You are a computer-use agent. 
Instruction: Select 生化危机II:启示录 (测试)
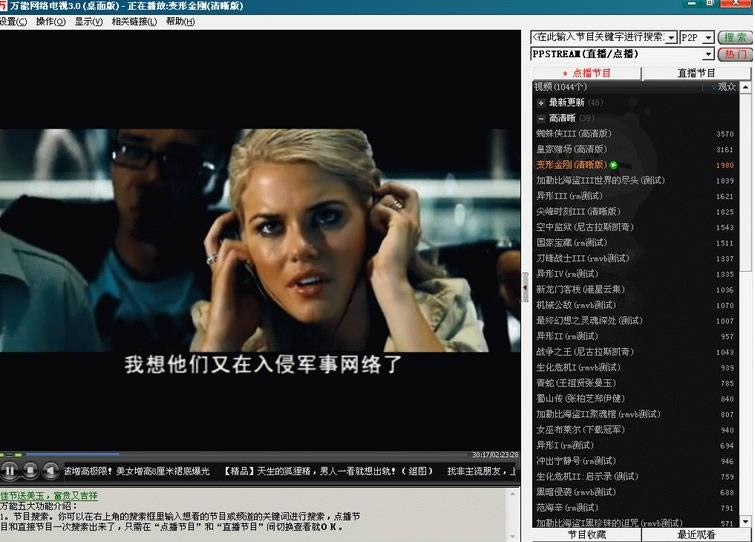[635, 477]
